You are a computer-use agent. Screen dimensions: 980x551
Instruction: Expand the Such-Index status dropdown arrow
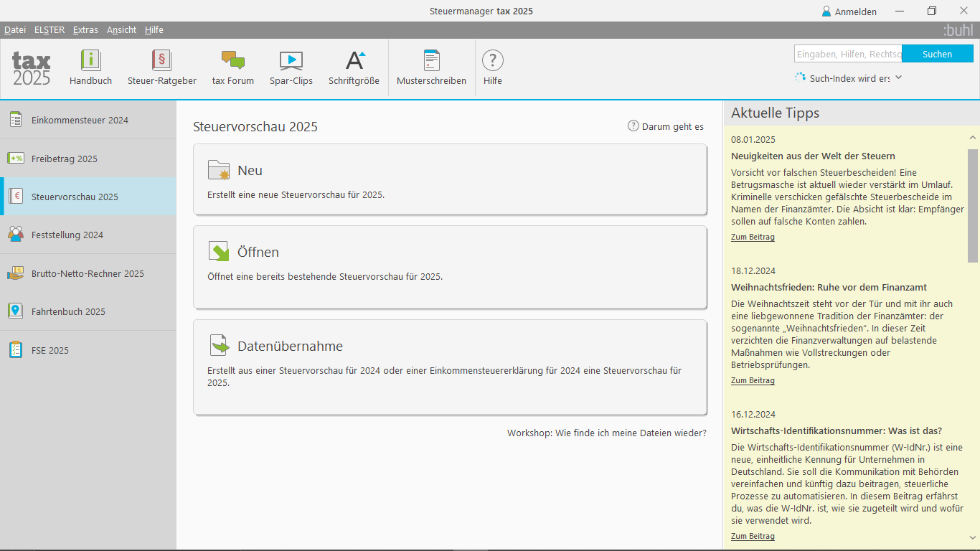(x=898, y=77)
